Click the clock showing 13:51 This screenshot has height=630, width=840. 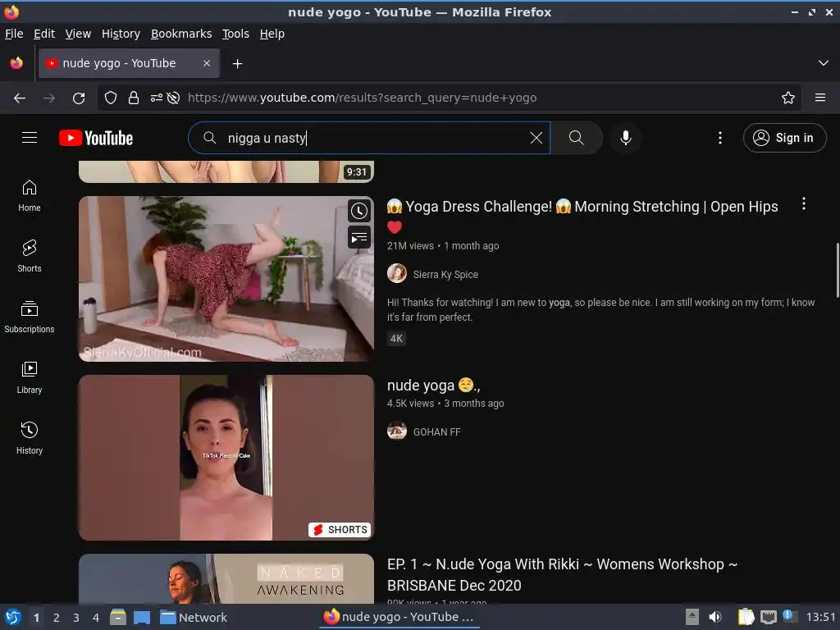(820, 617)
